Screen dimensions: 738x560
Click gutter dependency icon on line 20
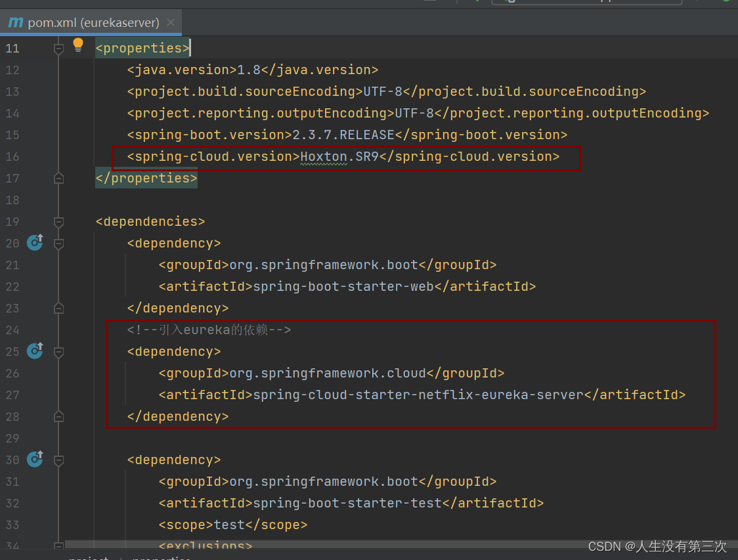coord(35,242)
